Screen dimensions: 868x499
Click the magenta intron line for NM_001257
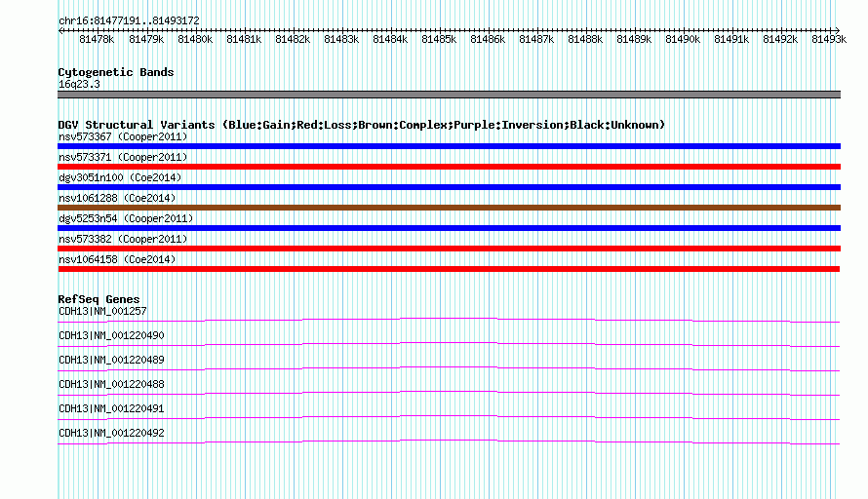point(449,320)
